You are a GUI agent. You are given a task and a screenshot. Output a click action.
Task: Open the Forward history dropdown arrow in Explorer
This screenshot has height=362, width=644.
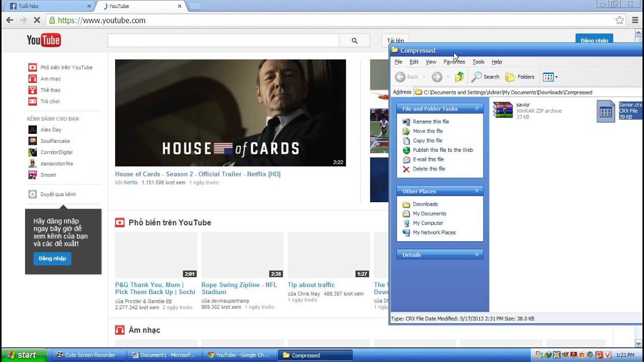click(x=448, y=77)
